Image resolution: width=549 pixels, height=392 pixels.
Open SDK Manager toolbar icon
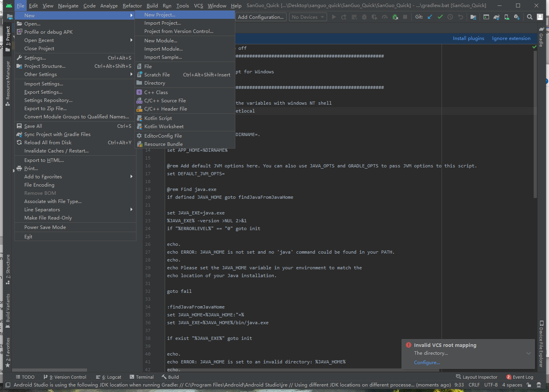[x=517, y=17]
